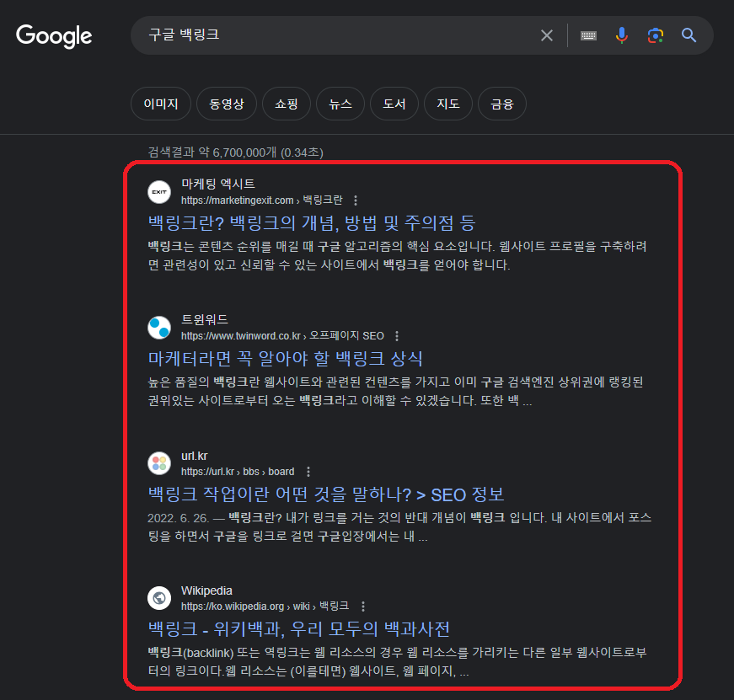Click the search magnifier icon
The image size is (734, 700).
coord(688,35)
